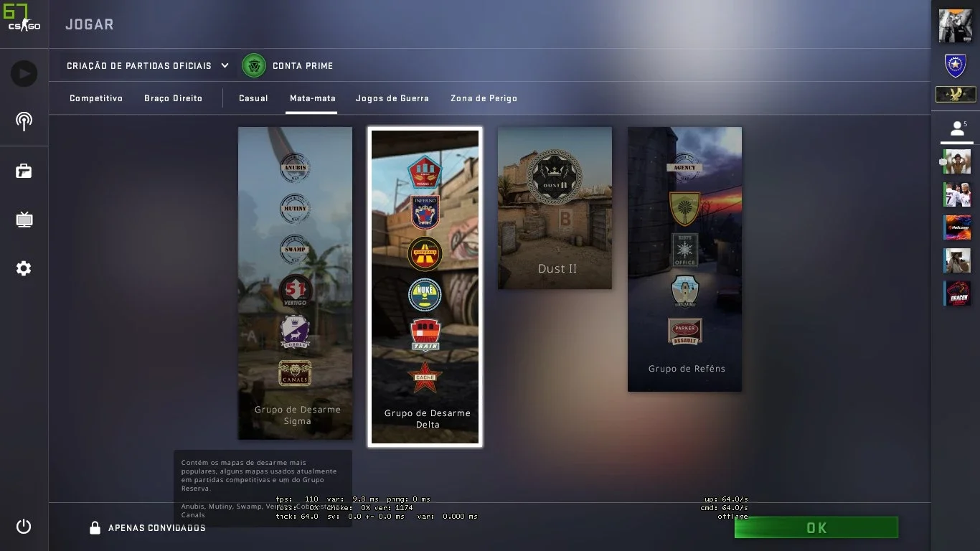Open friend avatar above Dragon logo
This screenshot has height=551, width=980.
click(957, 261)
